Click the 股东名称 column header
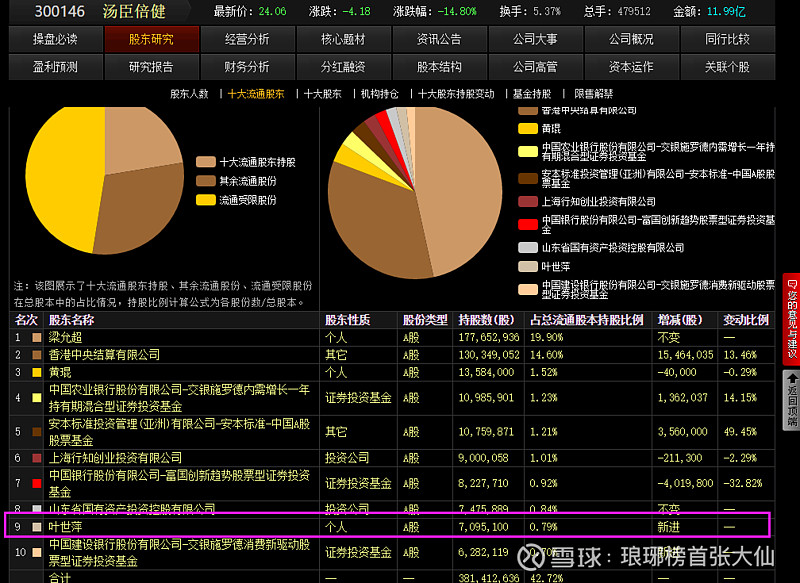800x583 pixels. click(71, 320)
